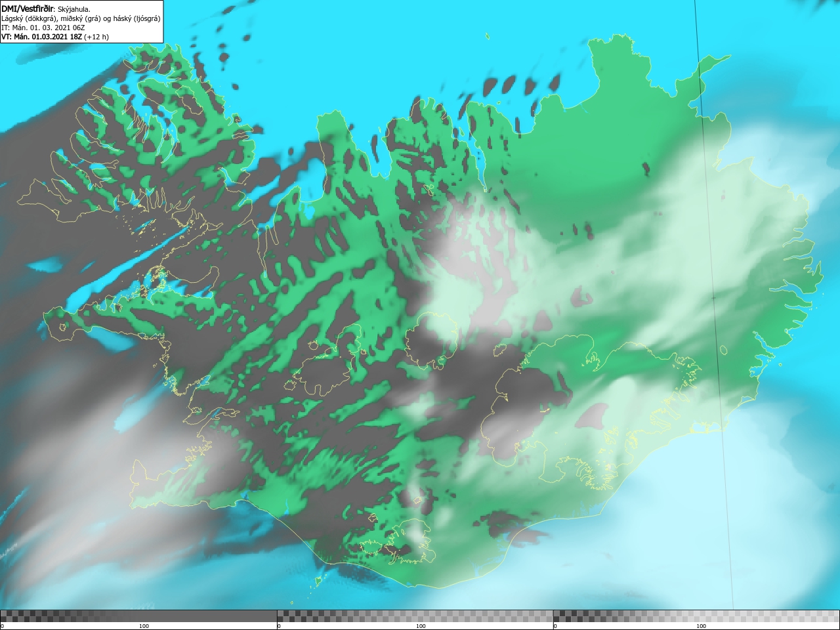This screenshot has height=630, width=840.
Task: Click the "Lágský (dökkgrá), miðský (grá) og háský (ljósgrá)" line
Action: [x=81, y=18]
